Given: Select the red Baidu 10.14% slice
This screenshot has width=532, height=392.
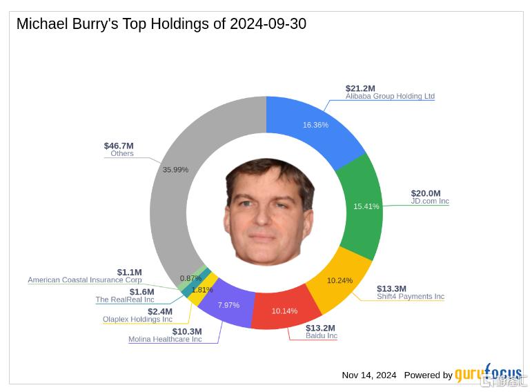Looking at the screenshot, I should tap(284, 310).
